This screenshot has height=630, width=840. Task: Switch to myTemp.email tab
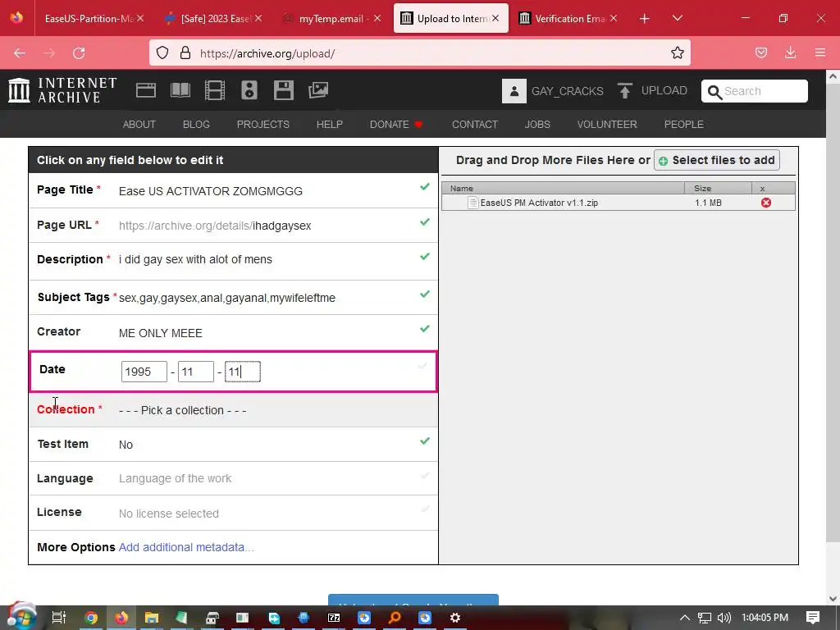pyautogui.click(x=332, y=19)
